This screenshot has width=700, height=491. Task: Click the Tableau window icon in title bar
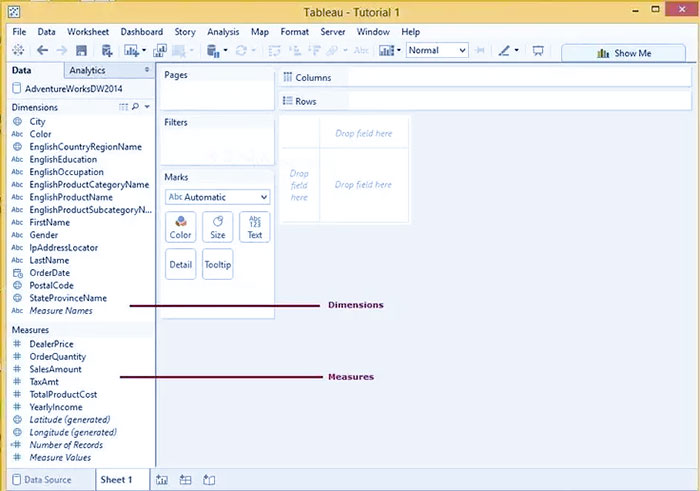tap(14, 12)
